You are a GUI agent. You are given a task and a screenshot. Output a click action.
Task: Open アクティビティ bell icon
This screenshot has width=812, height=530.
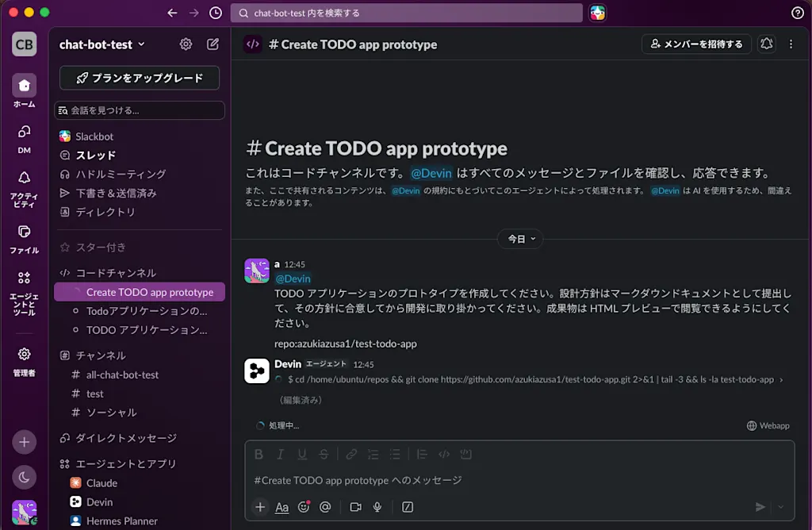(25, 179)
